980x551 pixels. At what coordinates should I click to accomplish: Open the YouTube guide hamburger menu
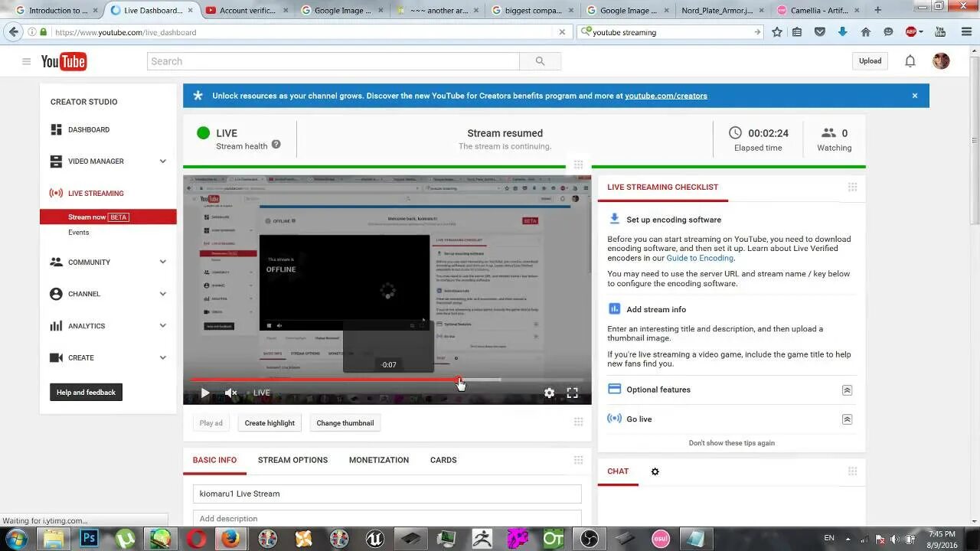26,61
